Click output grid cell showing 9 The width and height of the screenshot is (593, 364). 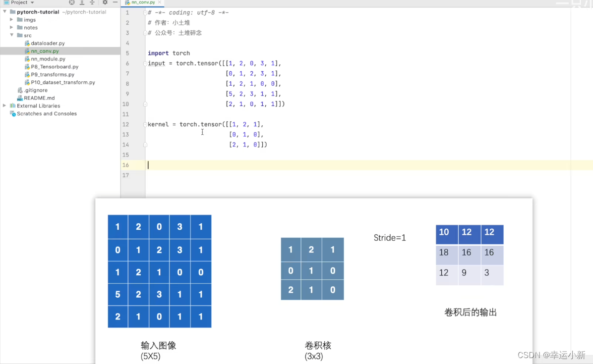coord(470,274)
